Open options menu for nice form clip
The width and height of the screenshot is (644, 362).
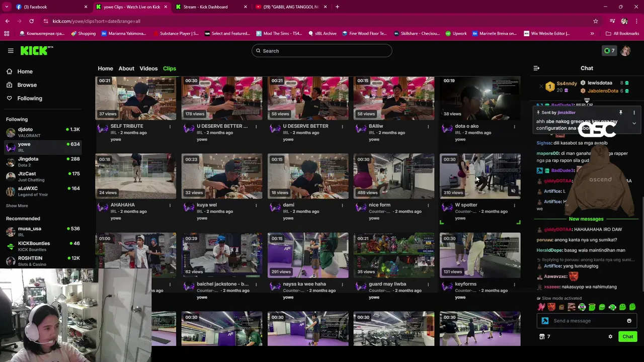tap(428, 205)
